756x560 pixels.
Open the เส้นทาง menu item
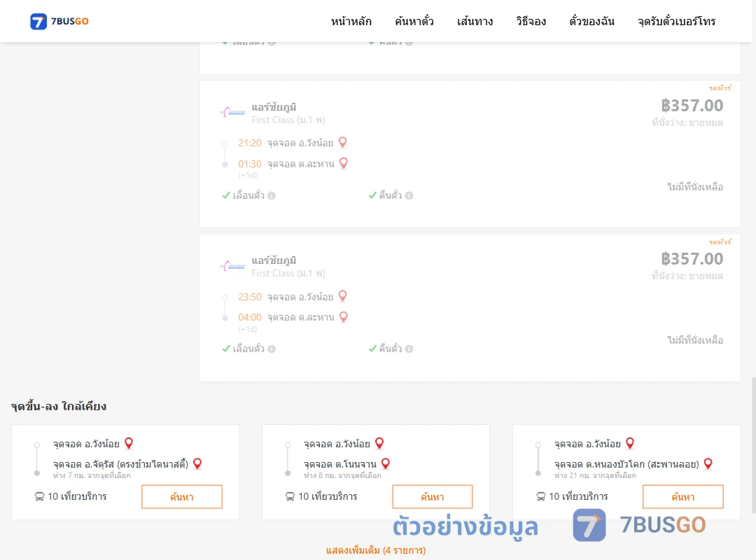click(x=475, y=21)
